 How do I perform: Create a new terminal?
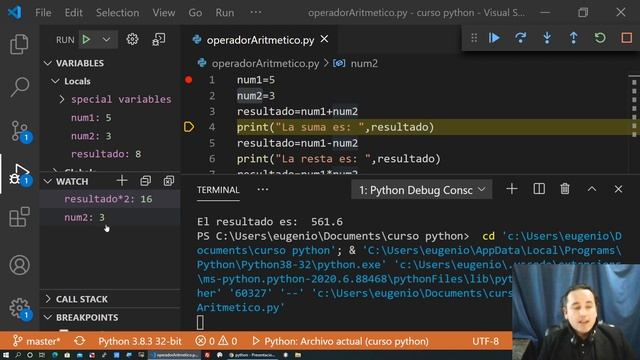[512, 189]
